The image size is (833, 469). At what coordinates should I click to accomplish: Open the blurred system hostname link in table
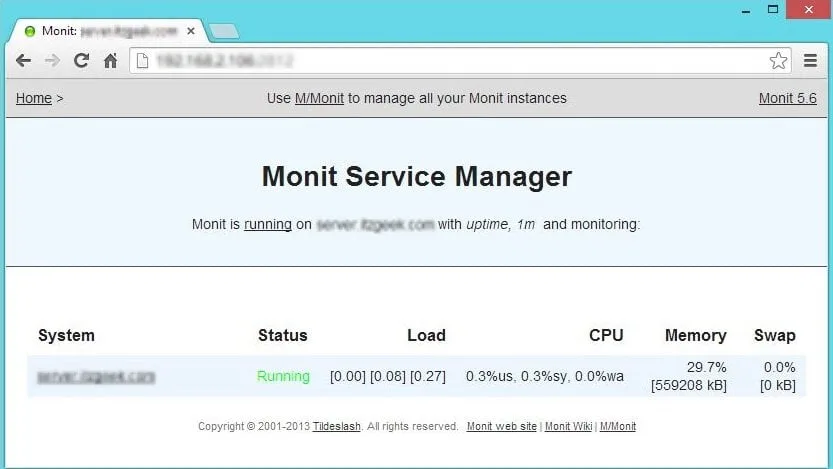tap(96, 377)
